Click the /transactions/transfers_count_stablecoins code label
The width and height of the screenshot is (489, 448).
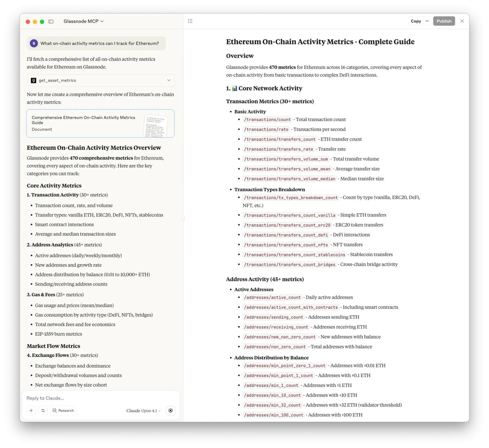pos(294,255)
